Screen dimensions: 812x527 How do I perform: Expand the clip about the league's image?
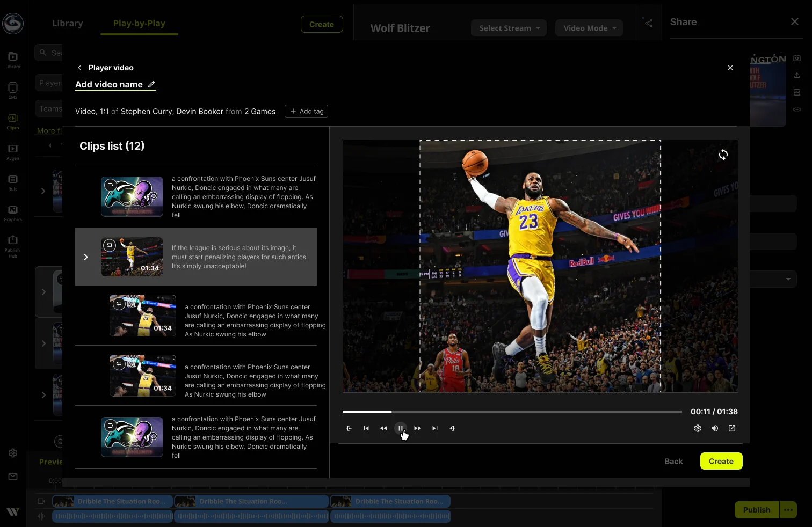click(x=86, y=257)
